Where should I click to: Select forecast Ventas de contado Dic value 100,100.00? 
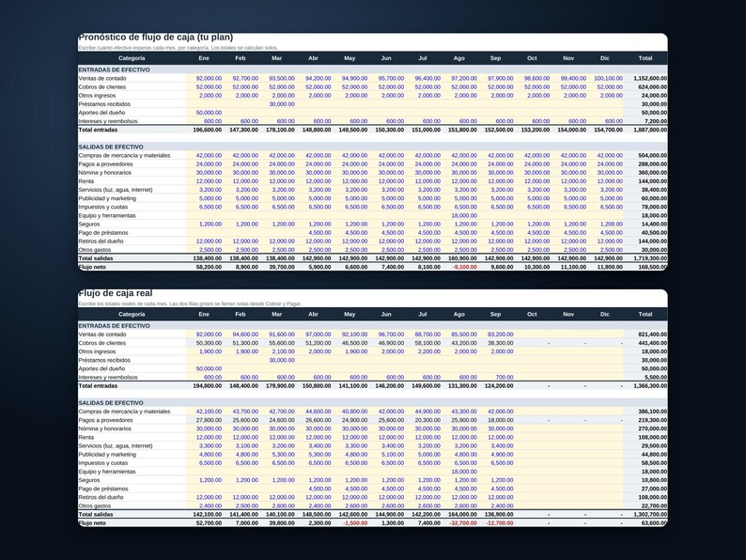[608, 79]
